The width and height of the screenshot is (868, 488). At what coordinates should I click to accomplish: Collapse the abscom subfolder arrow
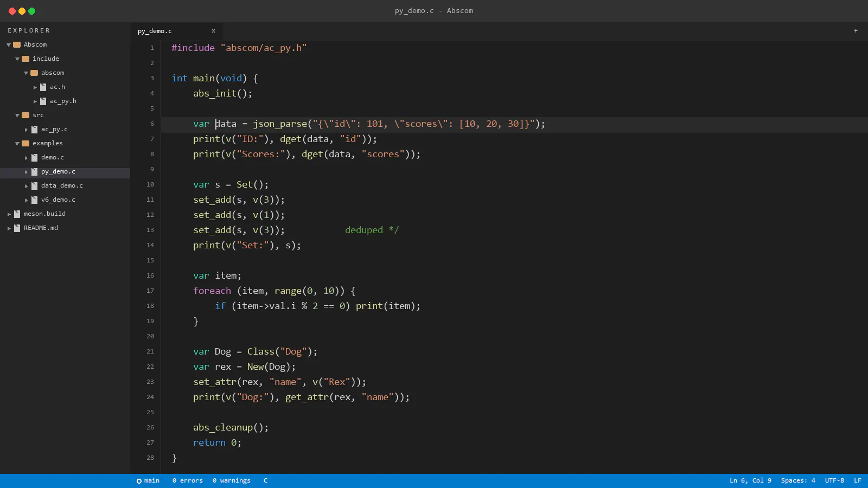(26, 73)
